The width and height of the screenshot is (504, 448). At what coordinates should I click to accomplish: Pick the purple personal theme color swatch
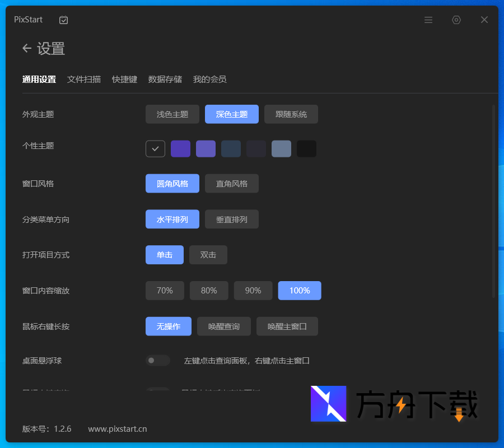pyautogui.click(x=180, y=148)
